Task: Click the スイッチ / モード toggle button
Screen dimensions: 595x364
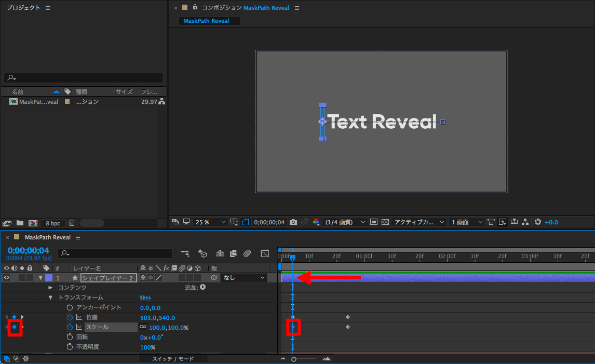Action: (x=173, y=359)
